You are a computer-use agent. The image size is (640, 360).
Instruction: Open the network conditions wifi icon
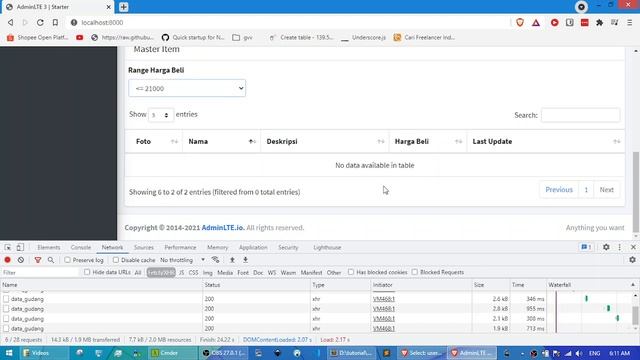(216, 260)
